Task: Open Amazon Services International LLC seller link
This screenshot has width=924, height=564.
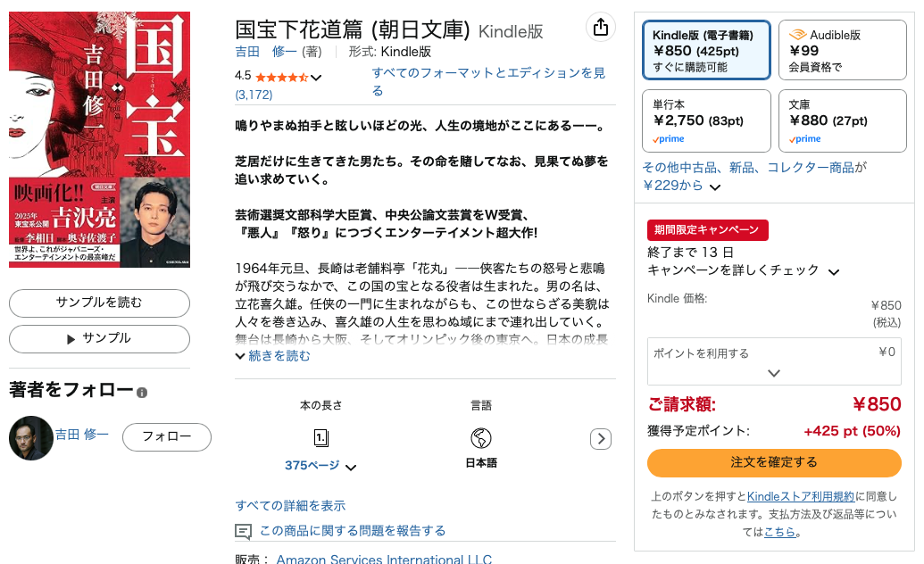Action: point(384,559)
